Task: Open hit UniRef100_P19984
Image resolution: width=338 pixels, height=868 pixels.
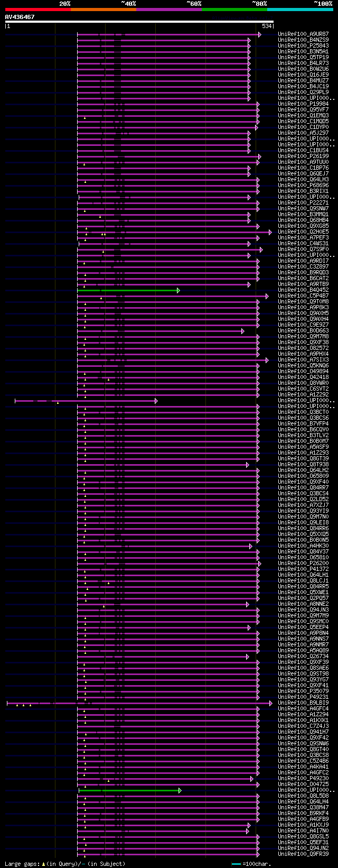Action: 303,104
